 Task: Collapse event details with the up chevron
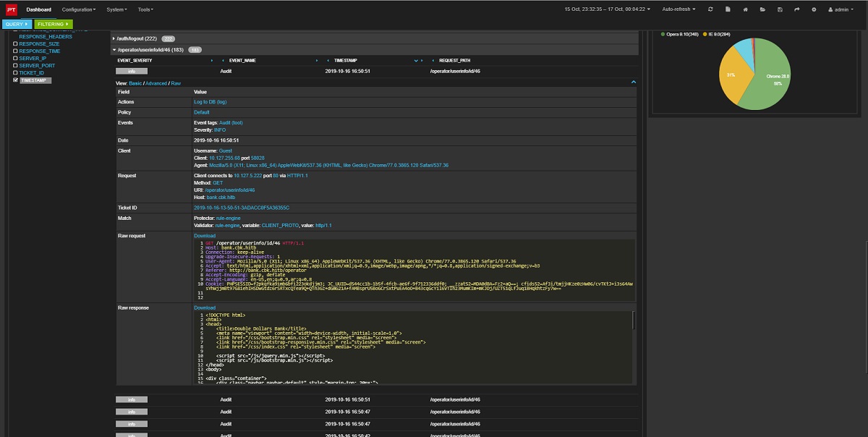point(634,82)
